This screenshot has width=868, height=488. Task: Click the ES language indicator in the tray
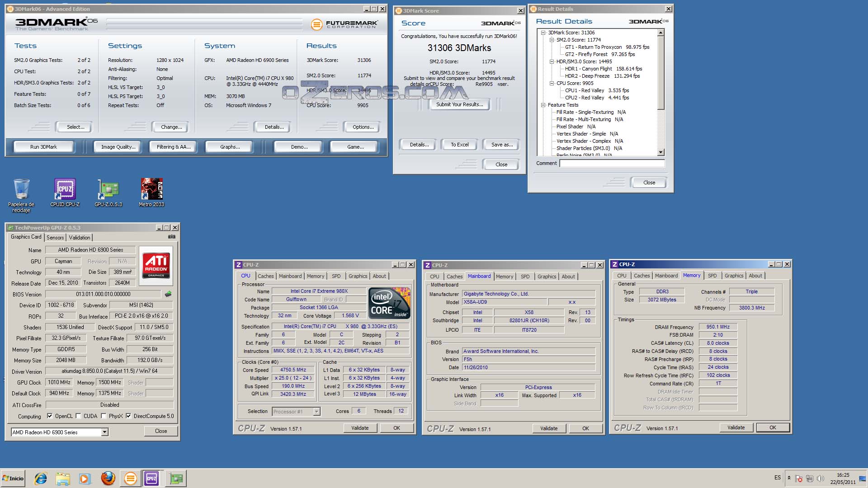coord(778,478)
